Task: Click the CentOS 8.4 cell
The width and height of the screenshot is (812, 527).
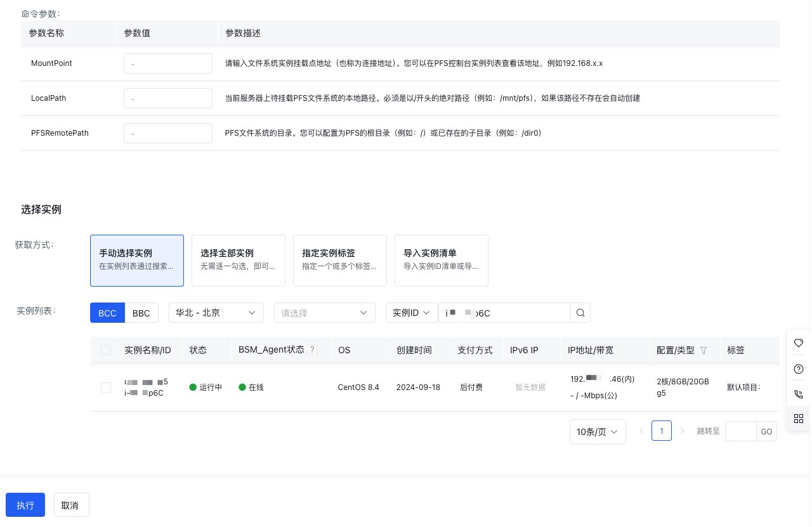Action: click(x=358, y=387)
